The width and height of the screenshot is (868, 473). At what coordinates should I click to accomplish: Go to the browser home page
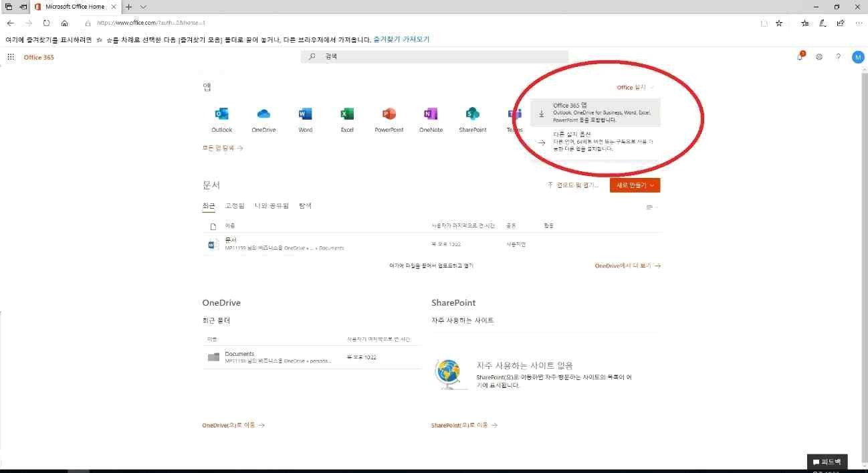click(64, 23)
